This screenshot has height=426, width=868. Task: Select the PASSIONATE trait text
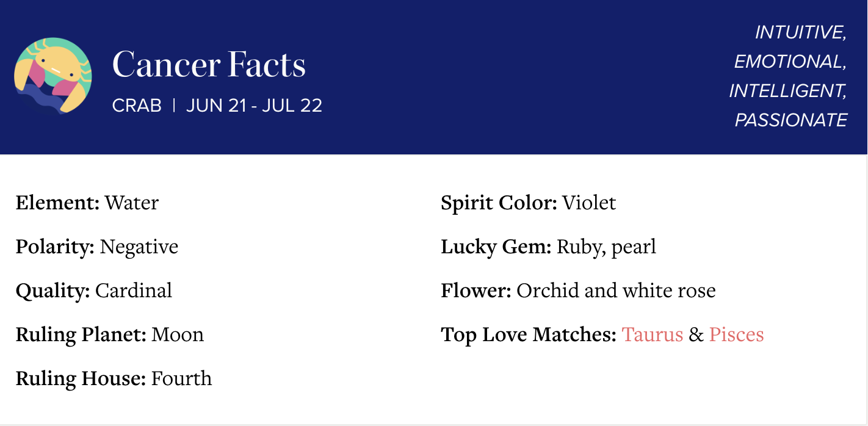click(x=790, y=120)
